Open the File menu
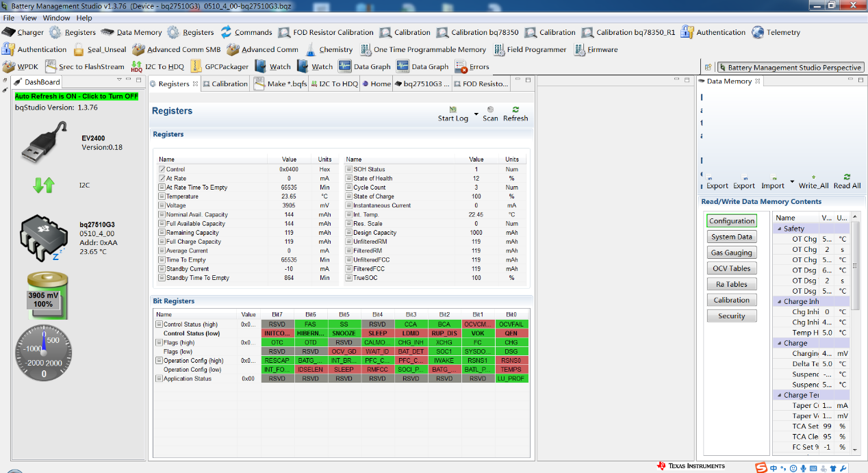Image resolution: width=868 pixels, height=473 pixels. (9, 18)
